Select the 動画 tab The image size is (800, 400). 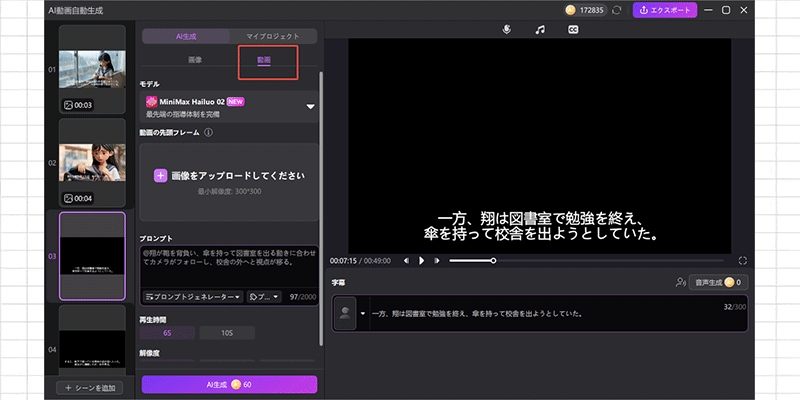(264, 60)
